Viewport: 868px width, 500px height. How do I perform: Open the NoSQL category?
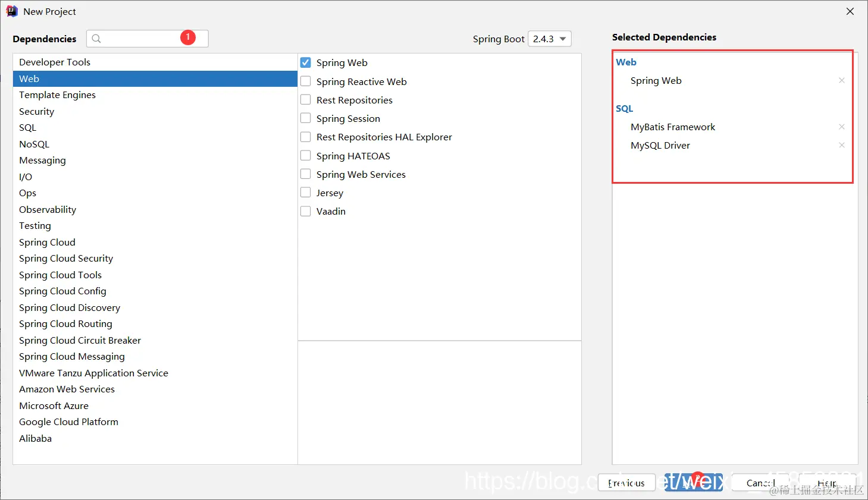click(155, 144)
